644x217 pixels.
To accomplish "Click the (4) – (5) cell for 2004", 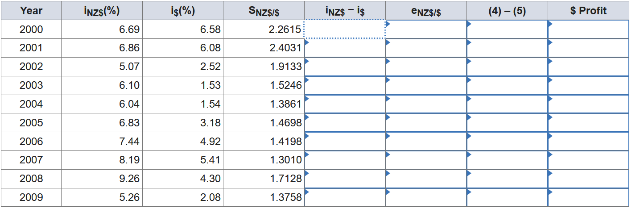I will click(507, 104).
